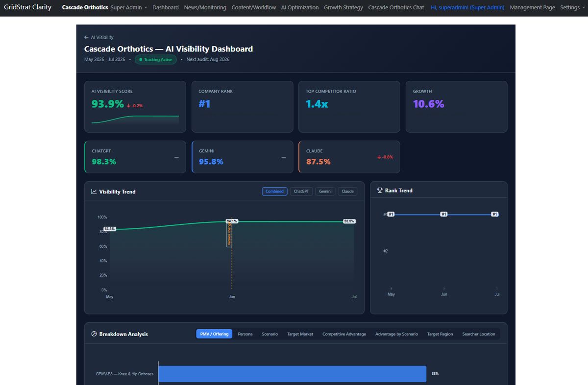Open the Target Market breakdown tab
This screenshot has height=385, width=588.
point(300,334)
